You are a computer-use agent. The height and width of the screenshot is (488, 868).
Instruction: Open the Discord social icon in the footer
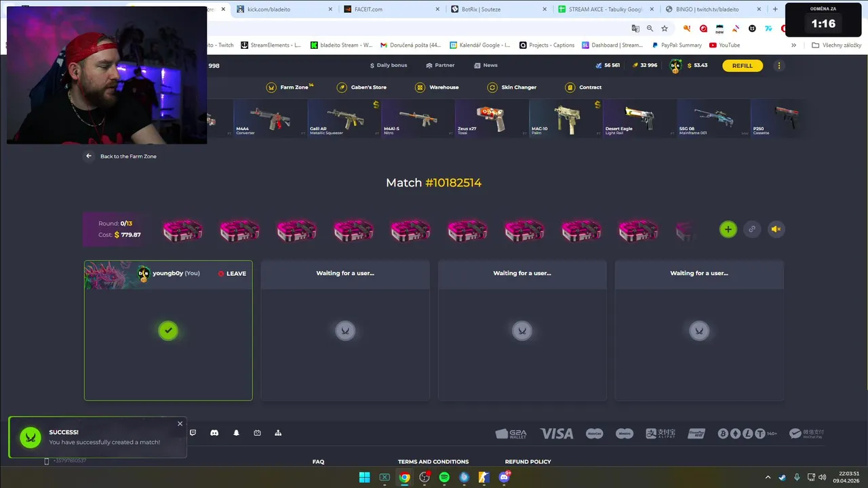tap(214, 432)
